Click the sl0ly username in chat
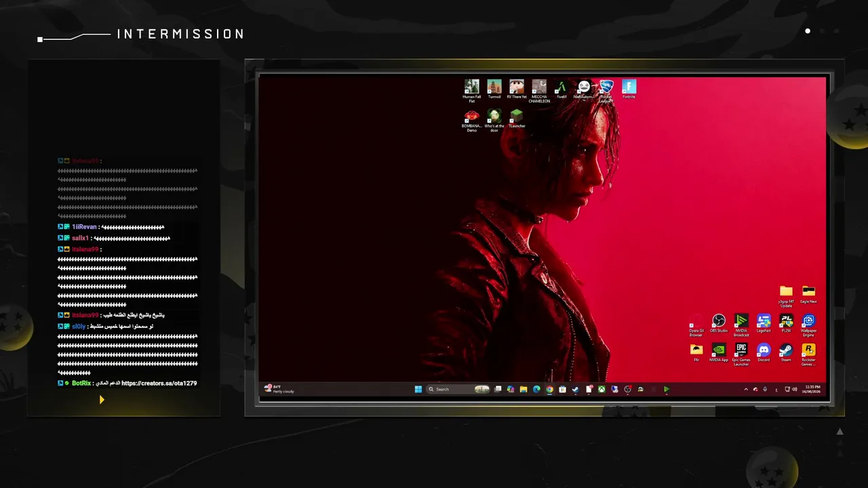Screen dimensions: 868x488 pos(79,326)
